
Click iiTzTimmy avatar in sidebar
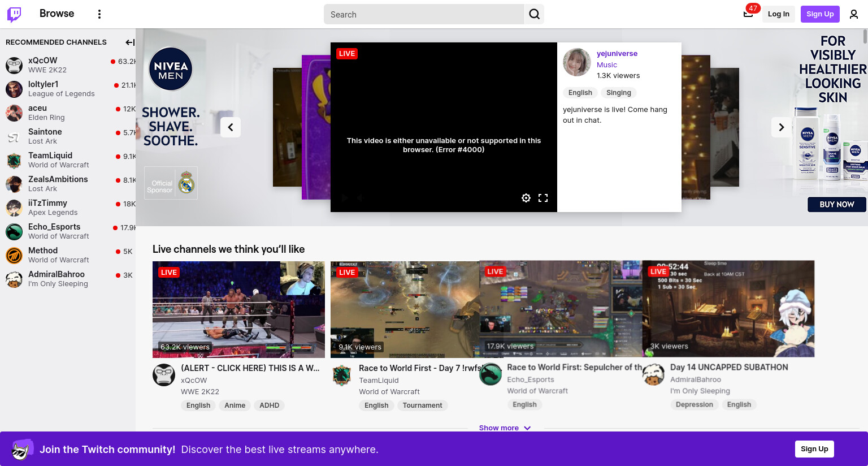tap(14, 208)
